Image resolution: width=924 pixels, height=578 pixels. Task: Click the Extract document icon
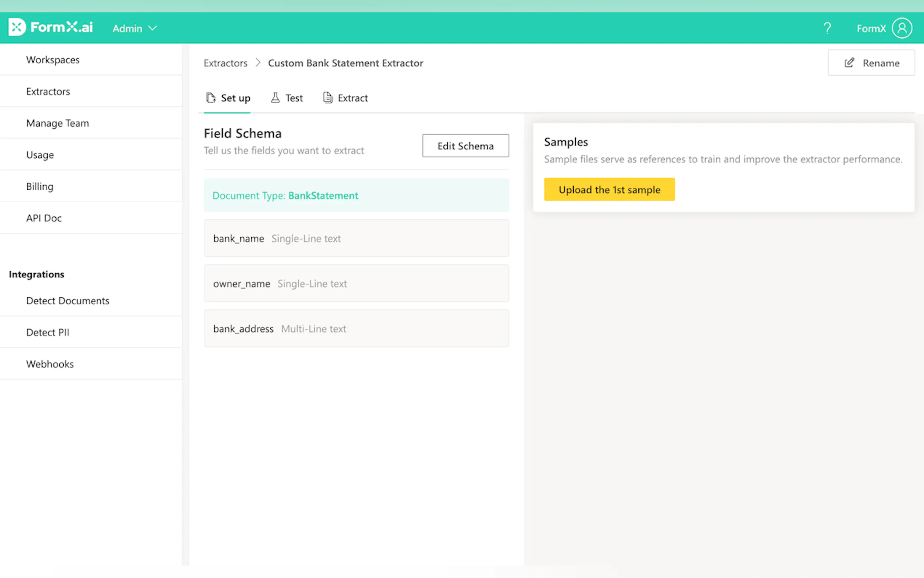[327, 98]
